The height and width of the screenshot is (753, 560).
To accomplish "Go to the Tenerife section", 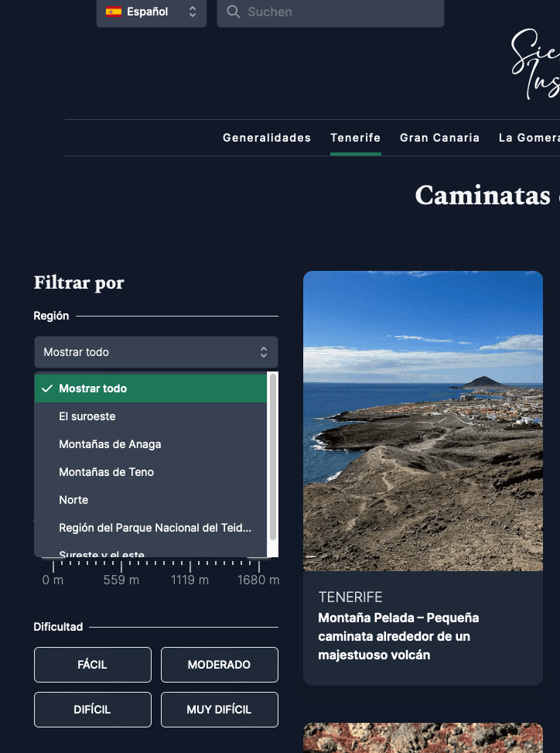I will [x=355, y=138].
